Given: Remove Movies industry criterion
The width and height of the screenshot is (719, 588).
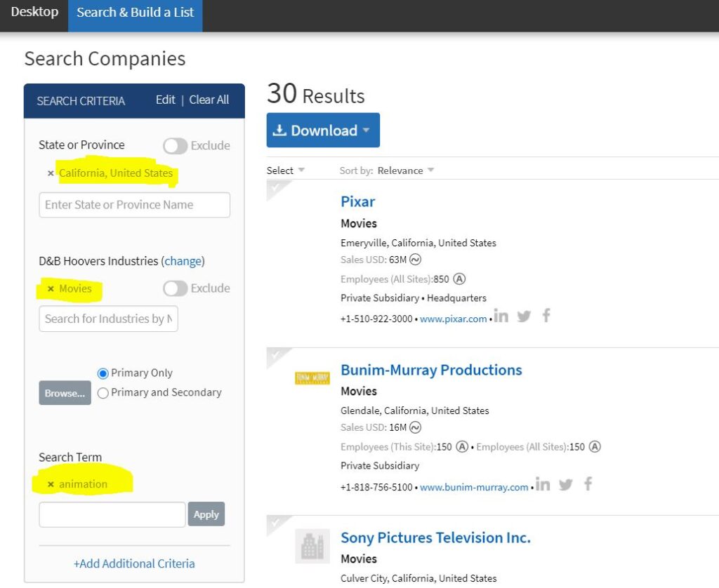Looking at the screenshot, I should [x=51, y=288].
